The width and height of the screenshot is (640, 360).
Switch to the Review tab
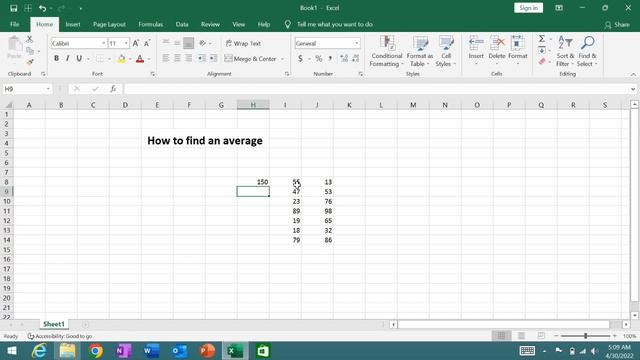click(210, 24)
